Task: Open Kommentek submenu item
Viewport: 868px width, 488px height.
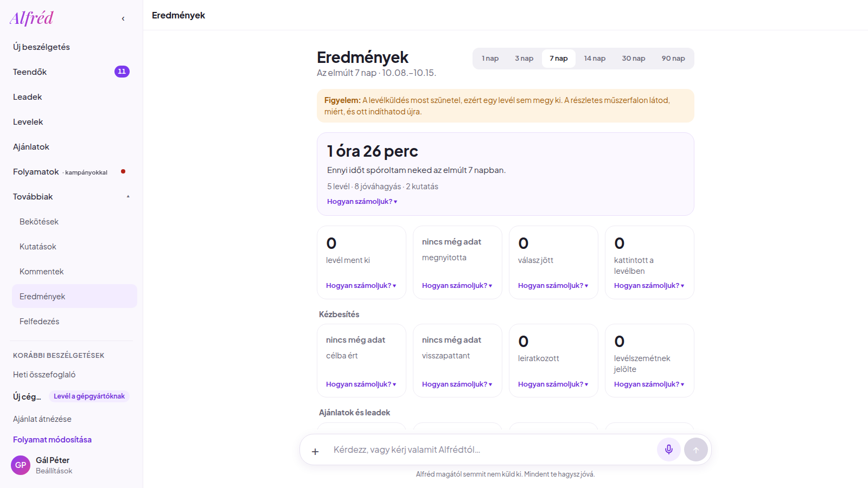Action: coord(74,272)
